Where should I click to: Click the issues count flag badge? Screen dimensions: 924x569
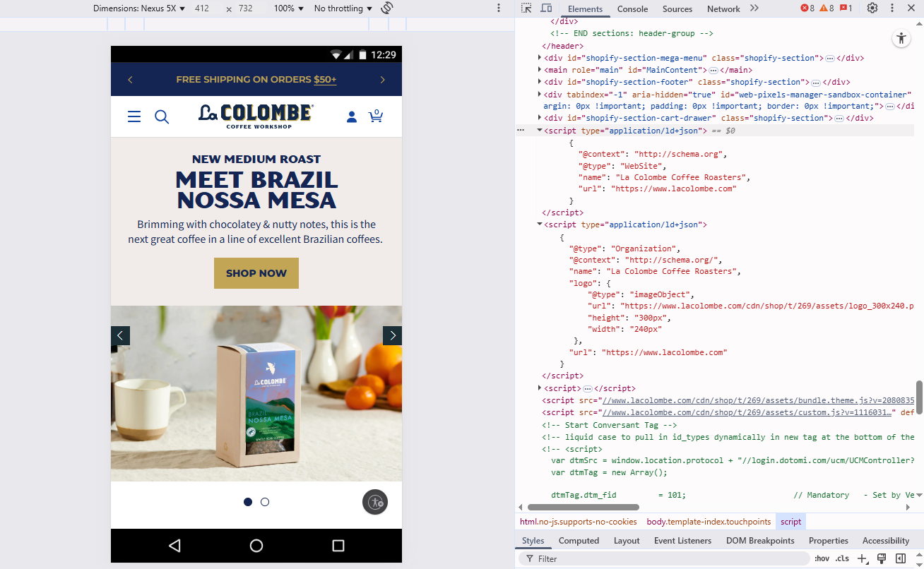click(846, 8)
